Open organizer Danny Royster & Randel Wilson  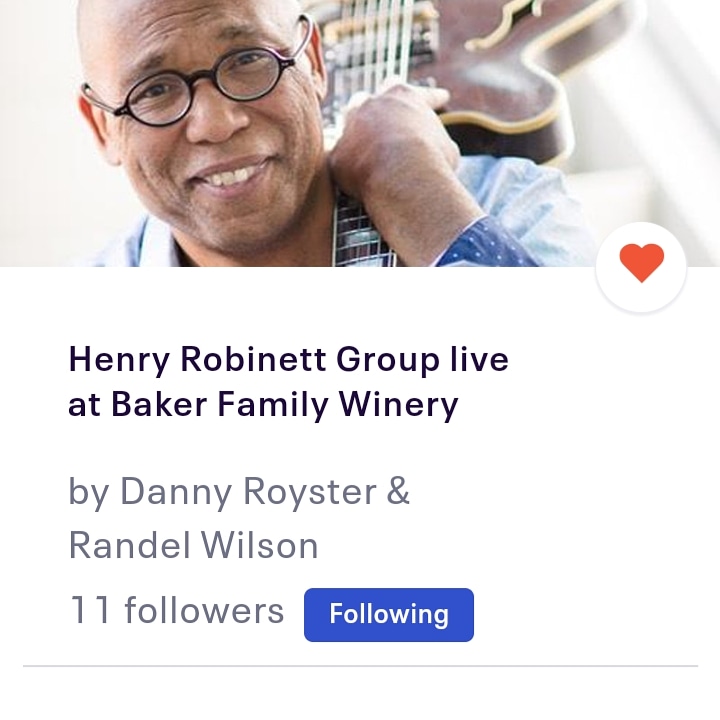click(x=239, y=518)
